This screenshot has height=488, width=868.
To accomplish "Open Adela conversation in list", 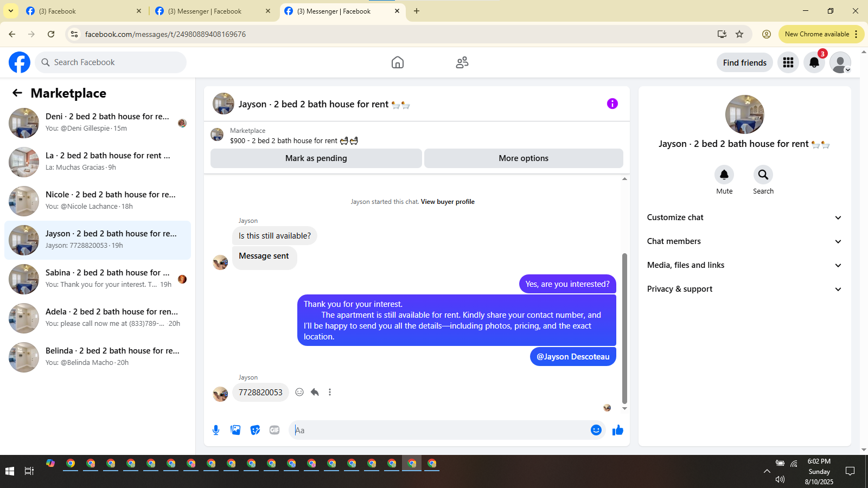I will pyautogui.click(x=98, y=318).
